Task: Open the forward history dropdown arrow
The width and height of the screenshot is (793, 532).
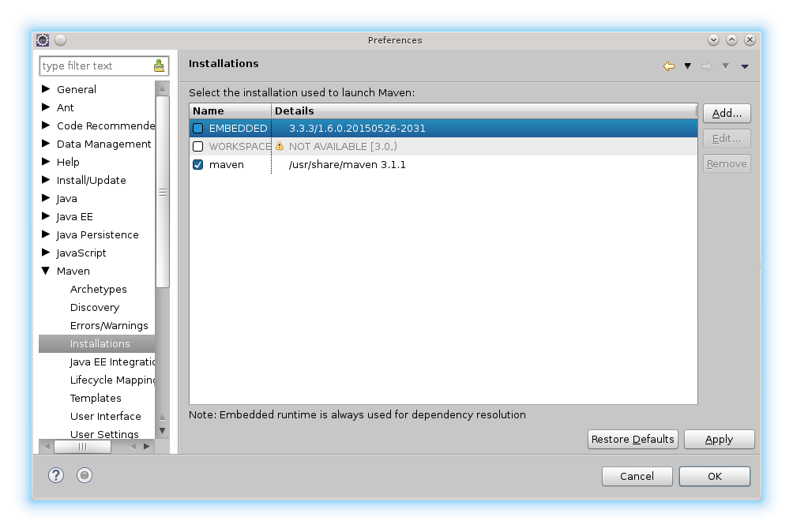Action: click(726, 66)
